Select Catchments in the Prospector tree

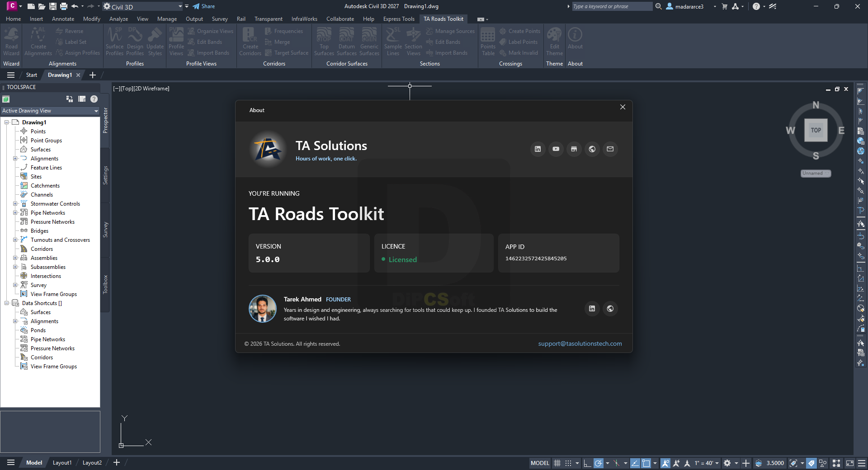45,186
